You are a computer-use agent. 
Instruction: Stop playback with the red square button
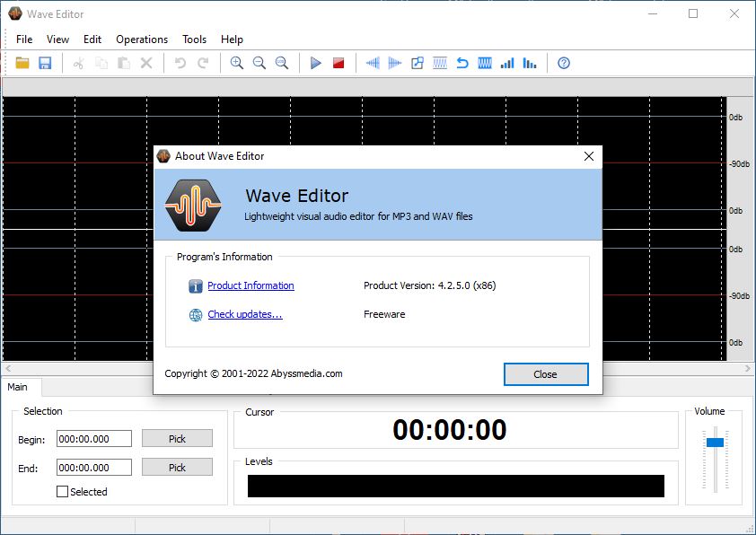click(338, 63)
